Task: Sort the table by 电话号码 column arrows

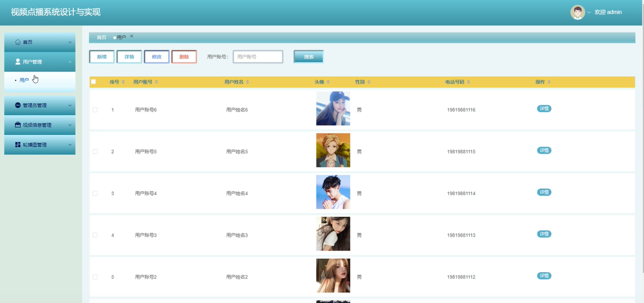Action: coord(468,82)
